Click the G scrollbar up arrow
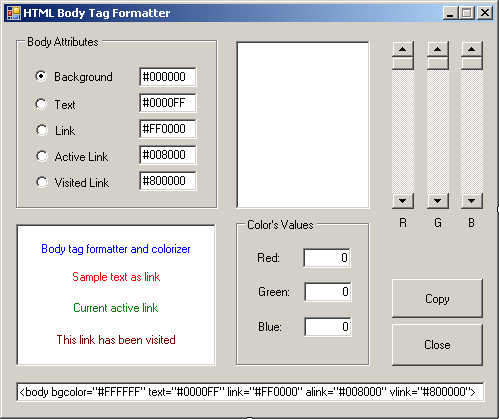 pyautogui.click(x=438, y=49)
